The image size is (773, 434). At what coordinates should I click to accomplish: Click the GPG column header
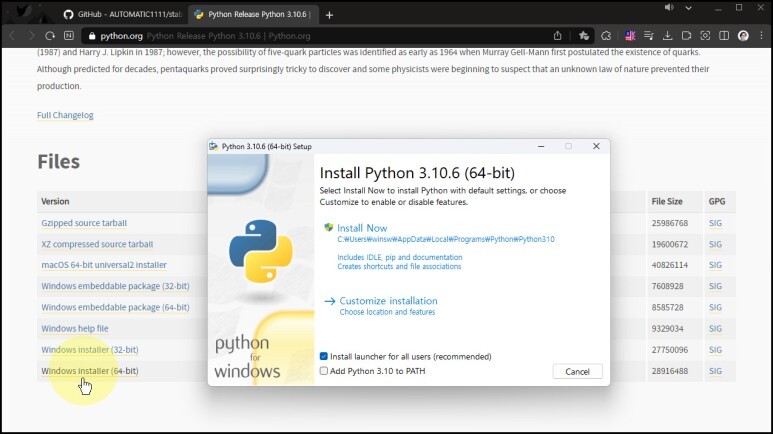click(717, 201)
